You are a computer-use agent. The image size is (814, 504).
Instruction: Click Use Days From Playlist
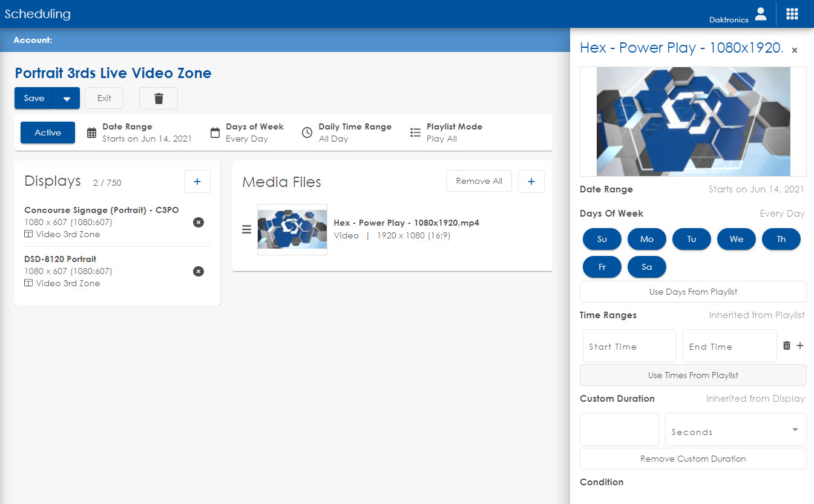pyautogui.click(x=692, y=292)
